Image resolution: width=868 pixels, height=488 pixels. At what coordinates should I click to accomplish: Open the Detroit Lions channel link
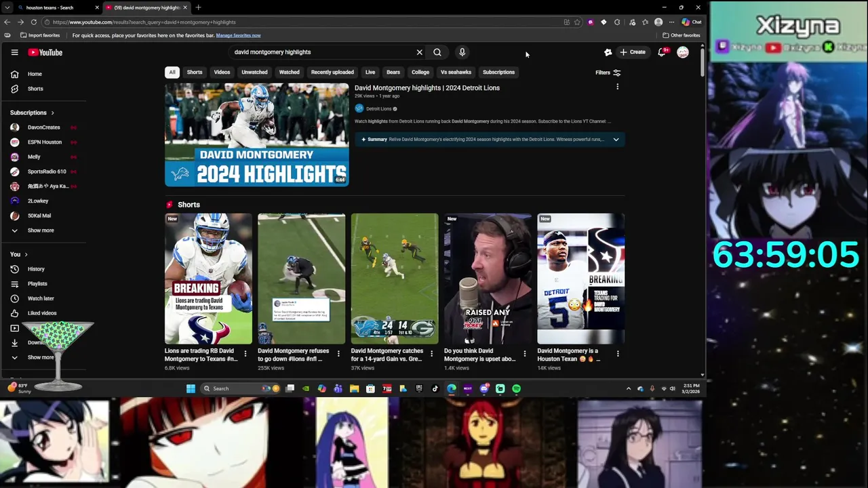pyautogui.click(x=378, y=108)
